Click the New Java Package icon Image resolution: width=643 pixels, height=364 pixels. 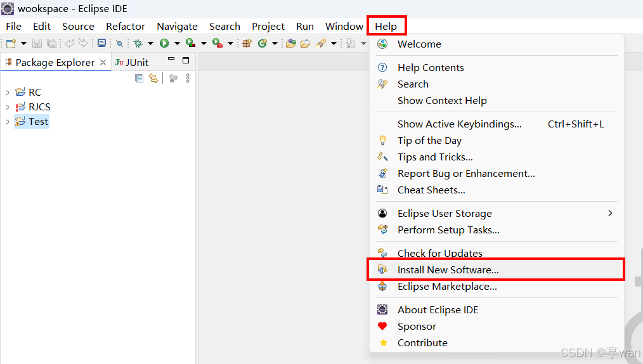pyautogui.click(x=247, y=43)
